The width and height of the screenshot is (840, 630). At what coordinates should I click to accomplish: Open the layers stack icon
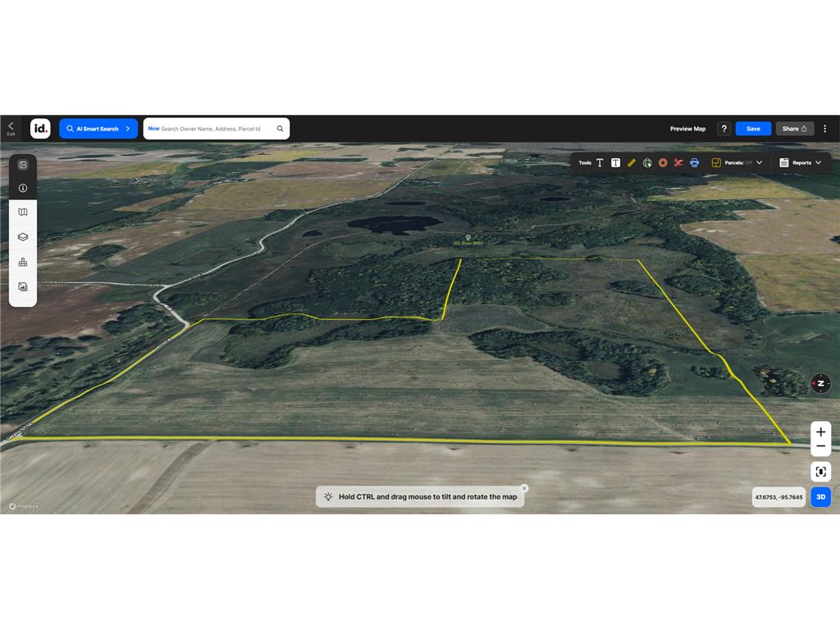click(x=22, y=237)
